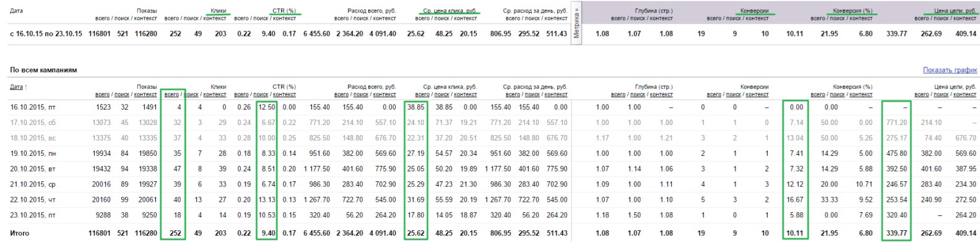Click the Итого row label
980x242 pixels.
point(19,233)
